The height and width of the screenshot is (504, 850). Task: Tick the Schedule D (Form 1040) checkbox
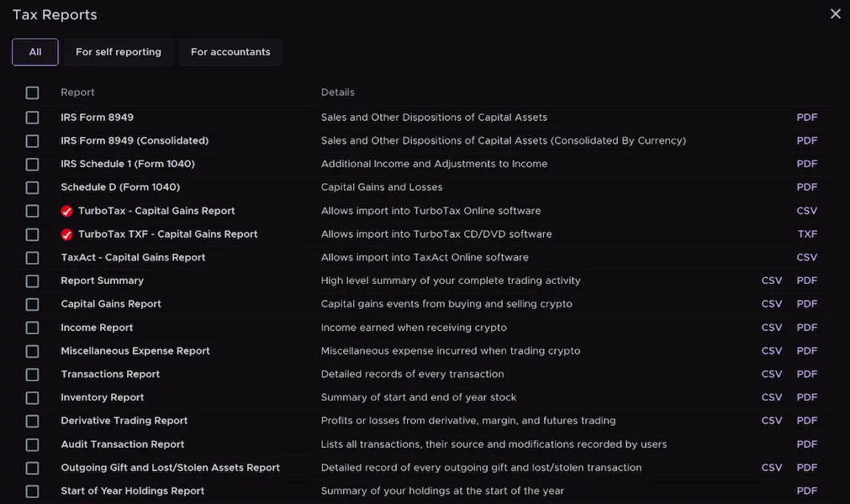click(x=33, y=187)
